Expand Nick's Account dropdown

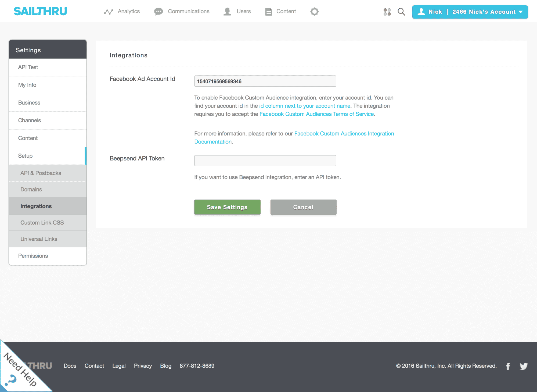pos(470,12)
